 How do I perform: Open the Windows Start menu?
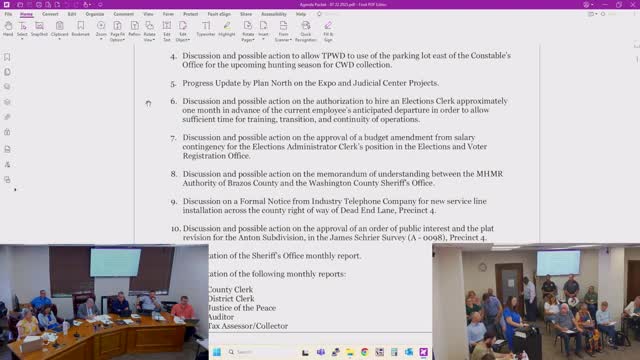point(217,352)
